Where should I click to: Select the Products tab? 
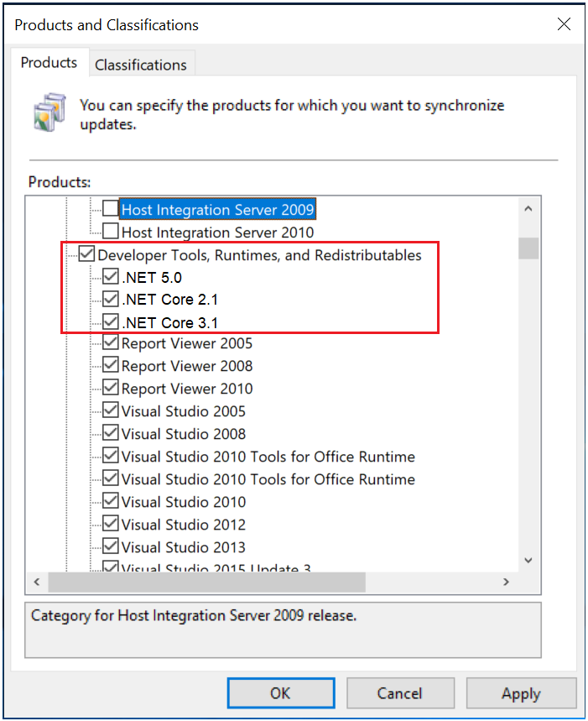point(49,63)
